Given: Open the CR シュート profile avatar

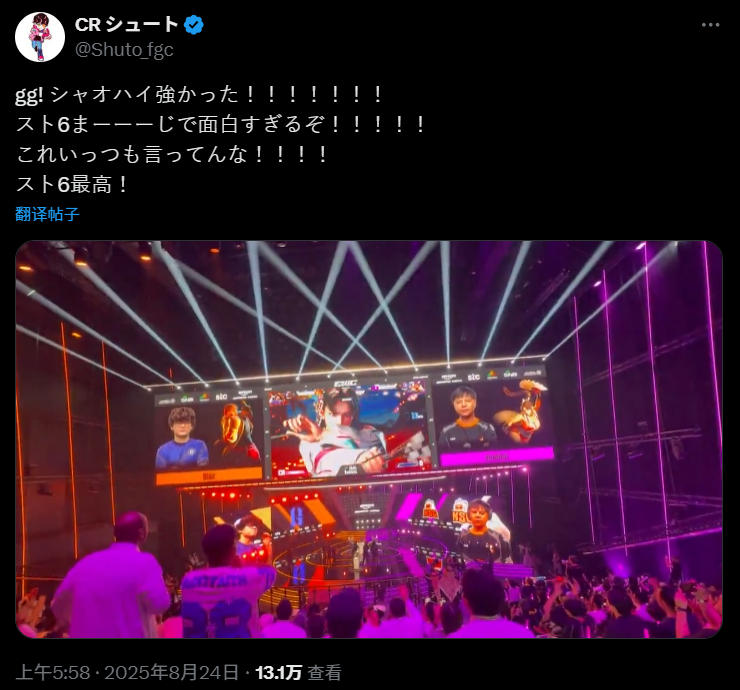Looking at the screenshot, I should click(40, 37).
